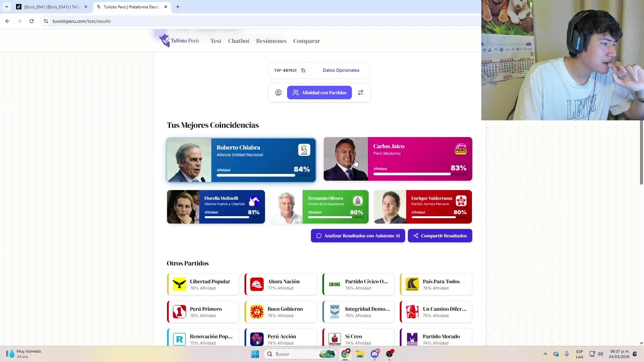Open the Windows Start menu
Screen dimensions: 644x362
click(x=255, y=354)
